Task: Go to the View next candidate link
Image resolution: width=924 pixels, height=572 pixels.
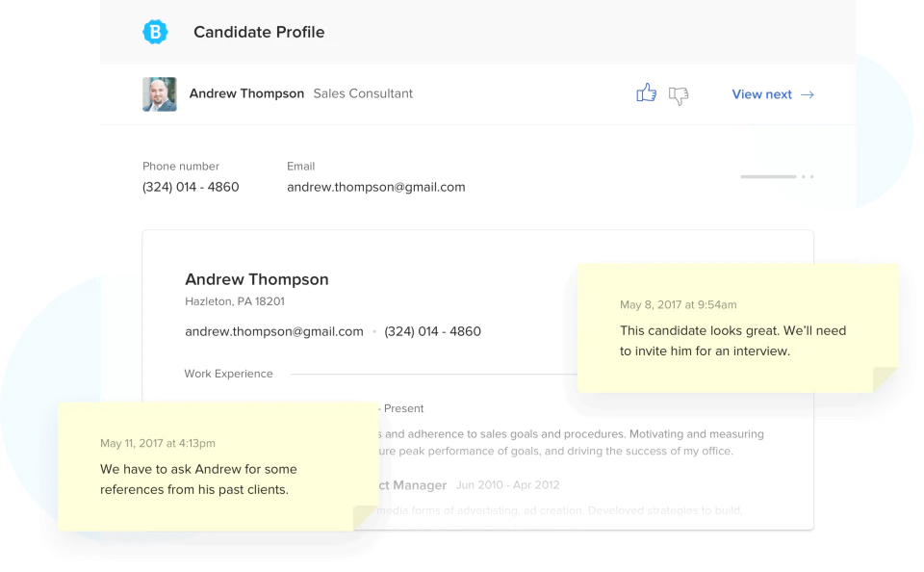Action: tap(773, 94)
